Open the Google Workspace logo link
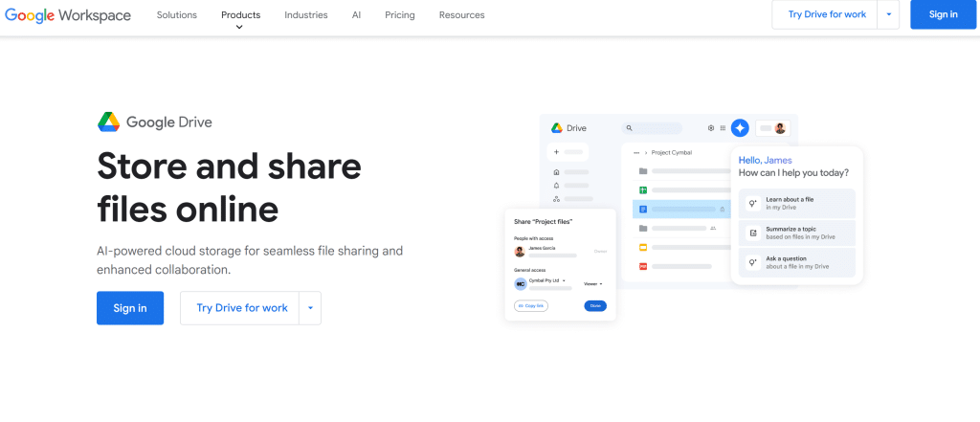 tap(68, 15)
